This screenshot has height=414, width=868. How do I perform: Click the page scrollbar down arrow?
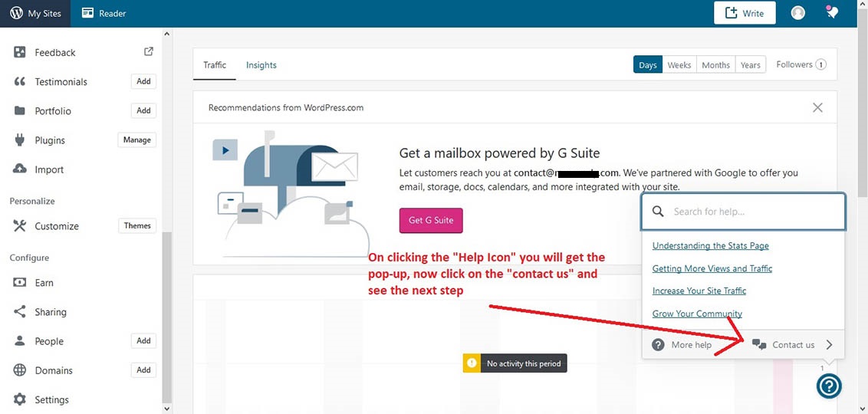(x=863, y=408)
